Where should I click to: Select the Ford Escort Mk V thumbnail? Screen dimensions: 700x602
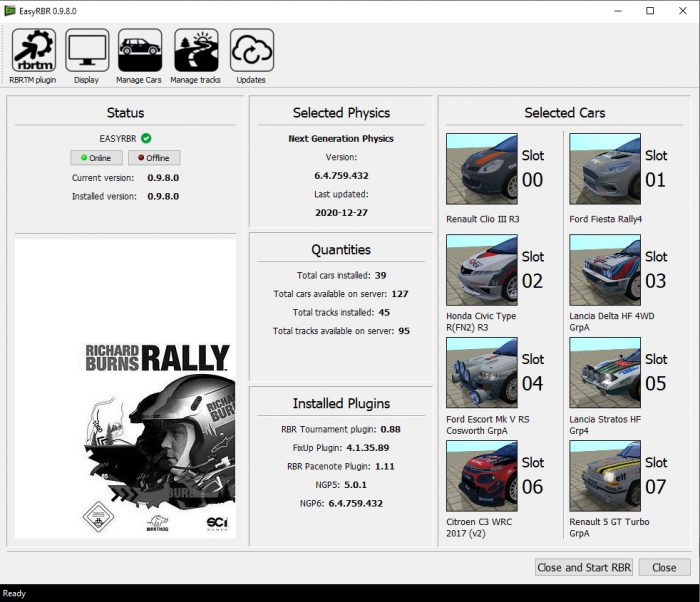click(x=482, y=373)
